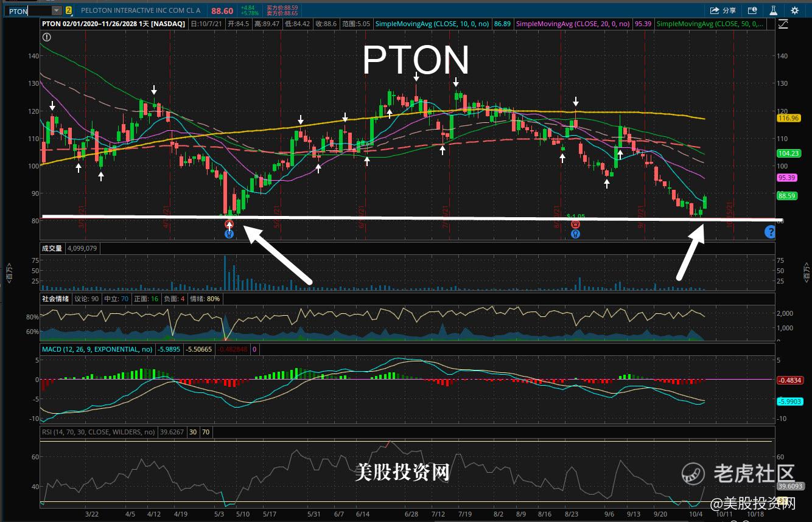Open chart settings gear icon

tap(795, 10)
